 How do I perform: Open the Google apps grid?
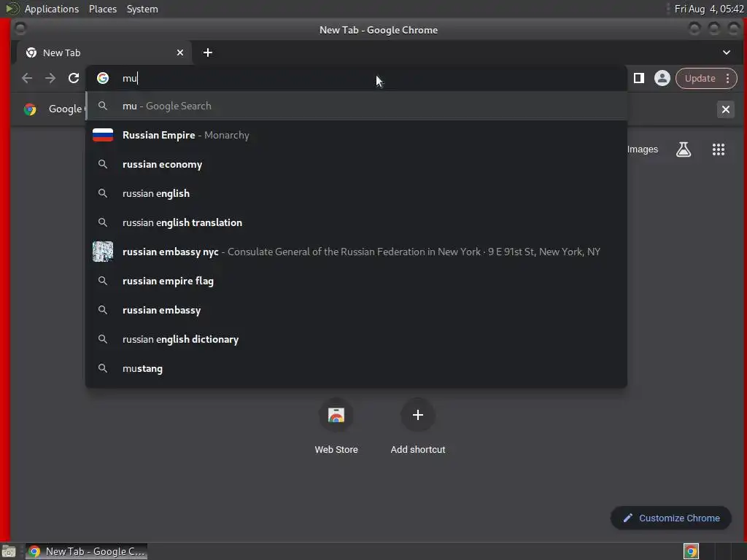point(719,149)
